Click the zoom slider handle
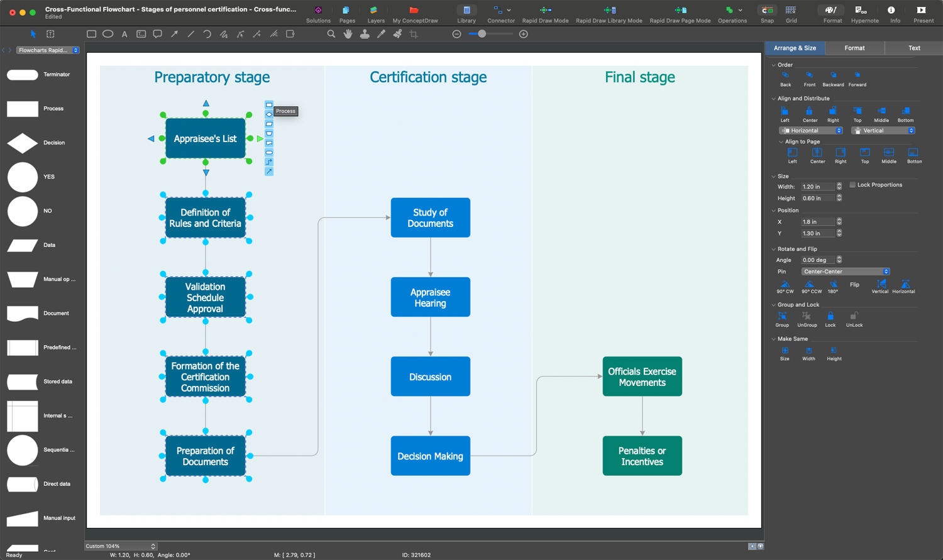The width and height of the screenshot is (943, 560). point(482,34)
